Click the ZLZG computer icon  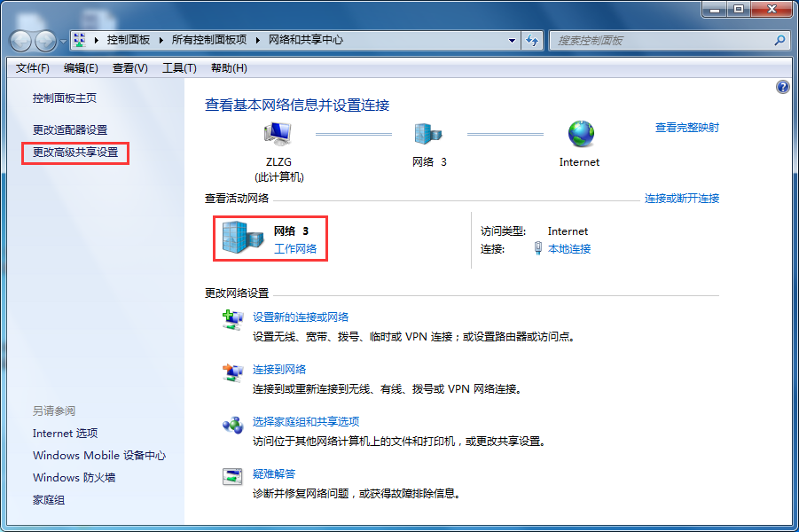point(278,133)
